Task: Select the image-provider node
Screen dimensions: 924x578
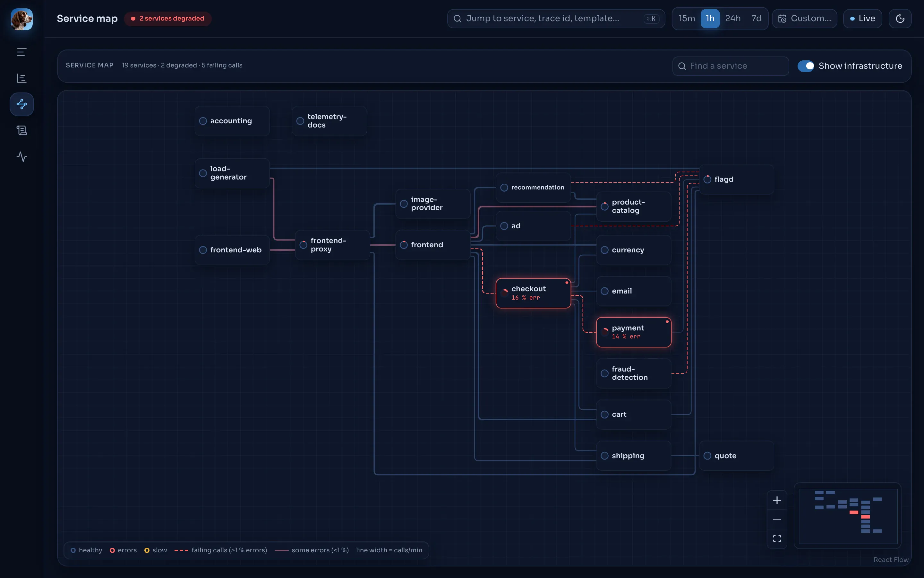Action: pos(432,204)
